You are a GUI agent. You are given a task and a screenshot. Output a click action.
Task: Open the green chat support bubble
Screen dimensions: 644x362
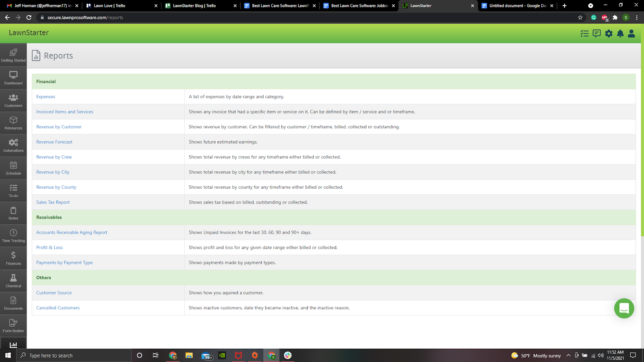coord(624,309)
